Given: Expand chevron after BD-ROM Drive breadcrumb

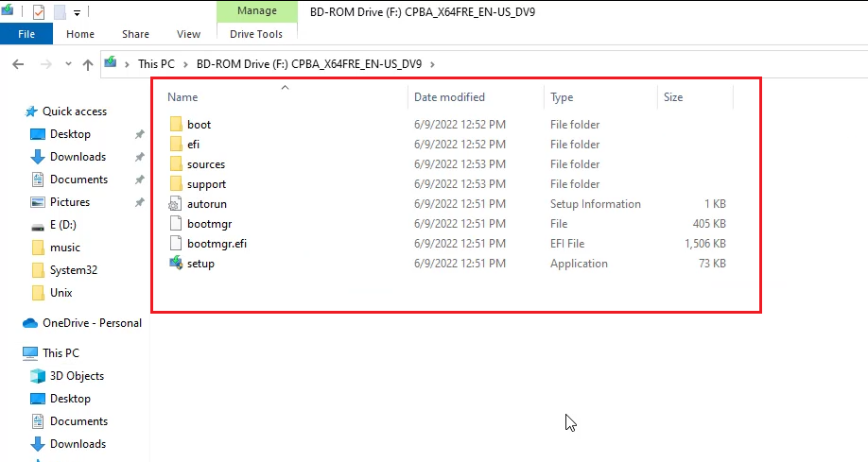Looking at the screenshot, I should point(432,64).
